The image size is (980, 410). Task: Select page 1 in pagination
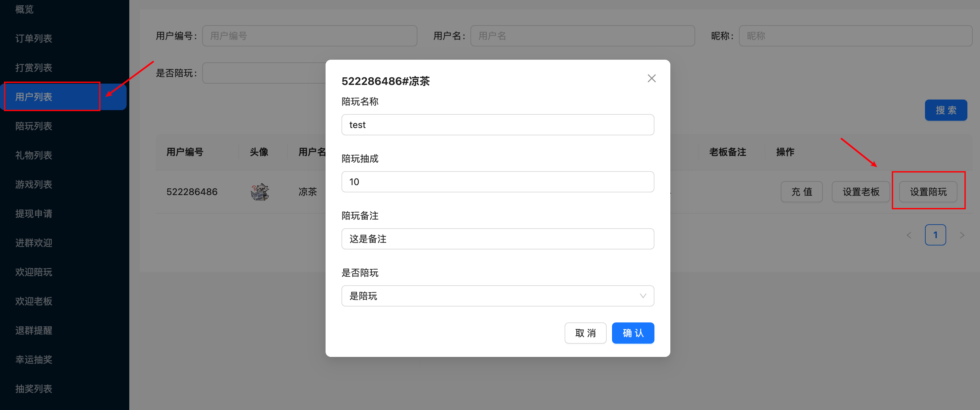(936, 235)
